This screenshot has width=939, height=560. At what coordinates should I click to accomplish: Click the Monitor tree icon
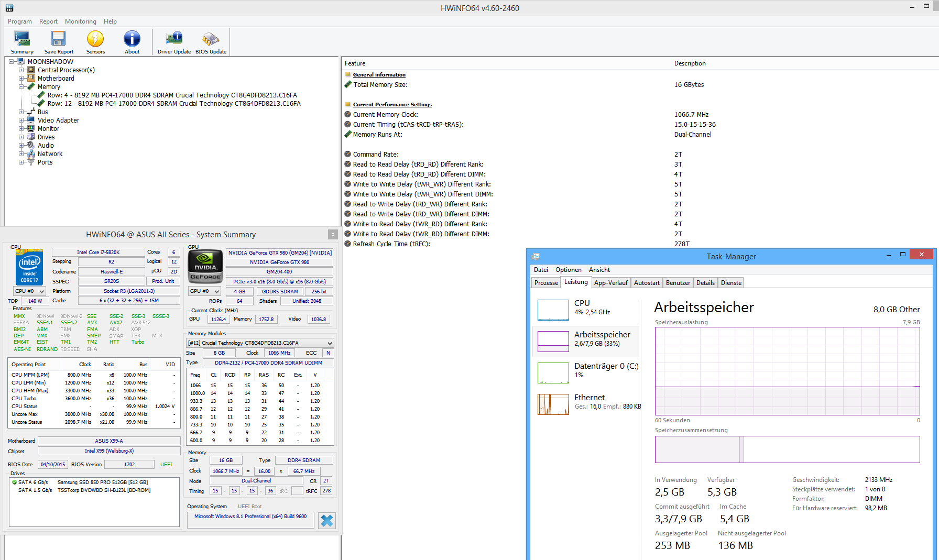point(31,129)
